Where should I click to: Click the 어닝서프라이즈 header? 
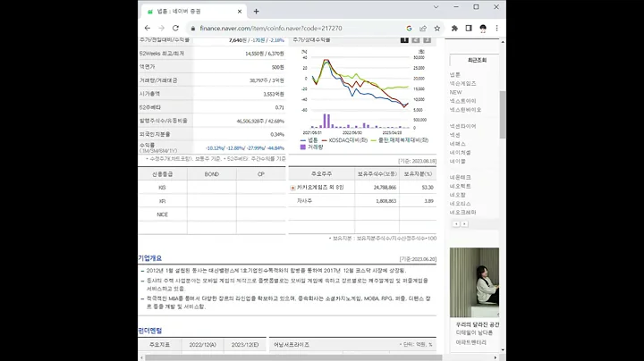[292, 345]
